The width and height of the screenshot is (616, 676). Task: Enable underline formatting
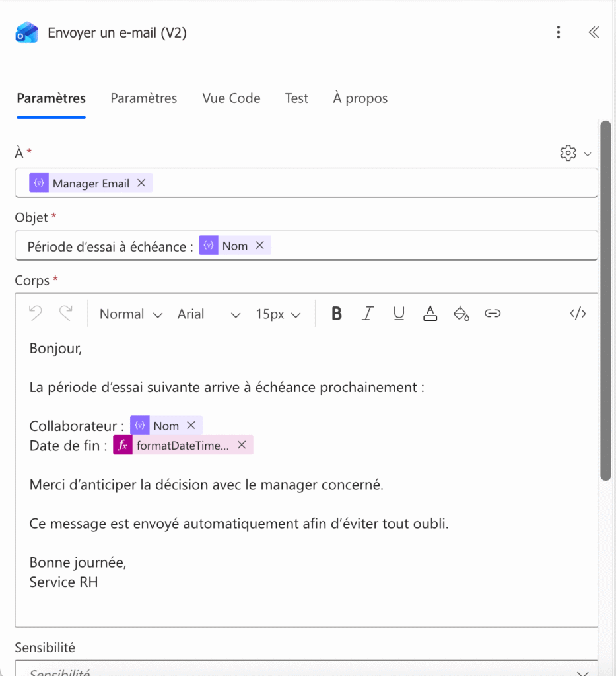point(399,314)
